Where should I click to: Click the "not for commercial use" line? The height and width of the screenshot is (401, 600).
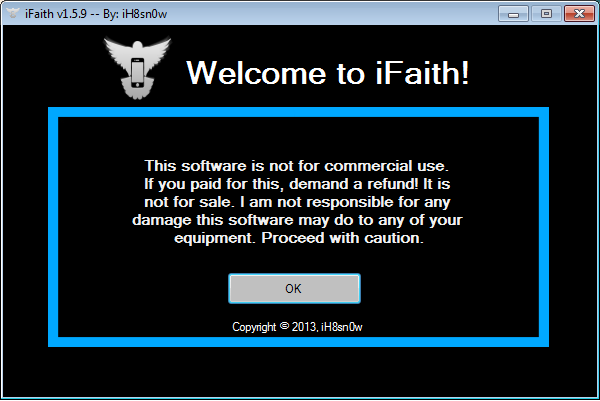point(298,165)
